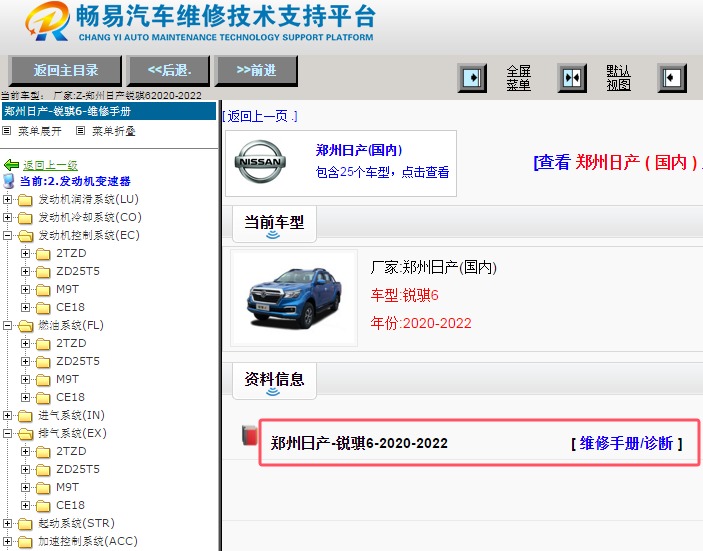Click the Nissan logo image
703x551 pixels.
[x=260, y=161]
